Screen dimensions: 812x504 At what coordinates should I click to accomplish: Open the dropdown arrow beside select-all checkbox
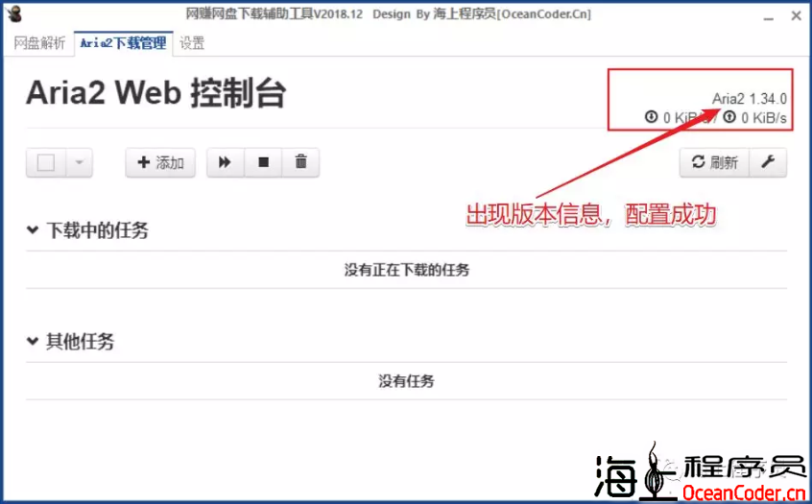point(80,162)
